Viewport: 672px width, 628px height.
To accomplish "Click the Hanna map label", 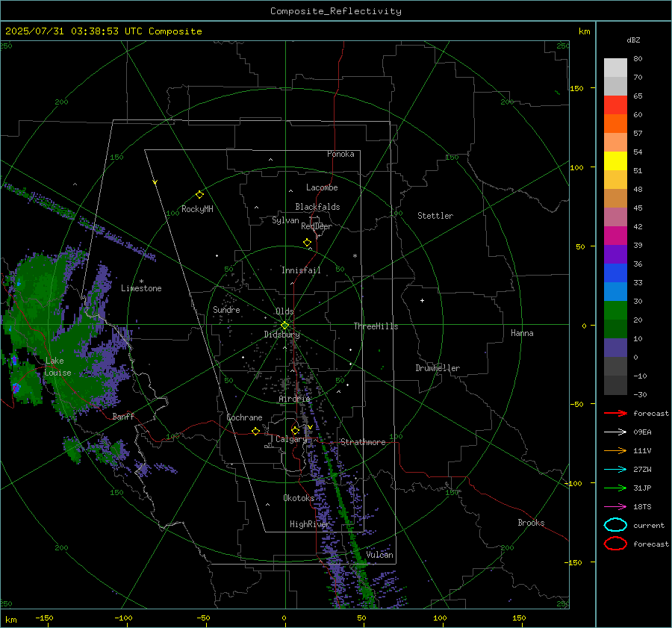I will click(x=522, y=333).
